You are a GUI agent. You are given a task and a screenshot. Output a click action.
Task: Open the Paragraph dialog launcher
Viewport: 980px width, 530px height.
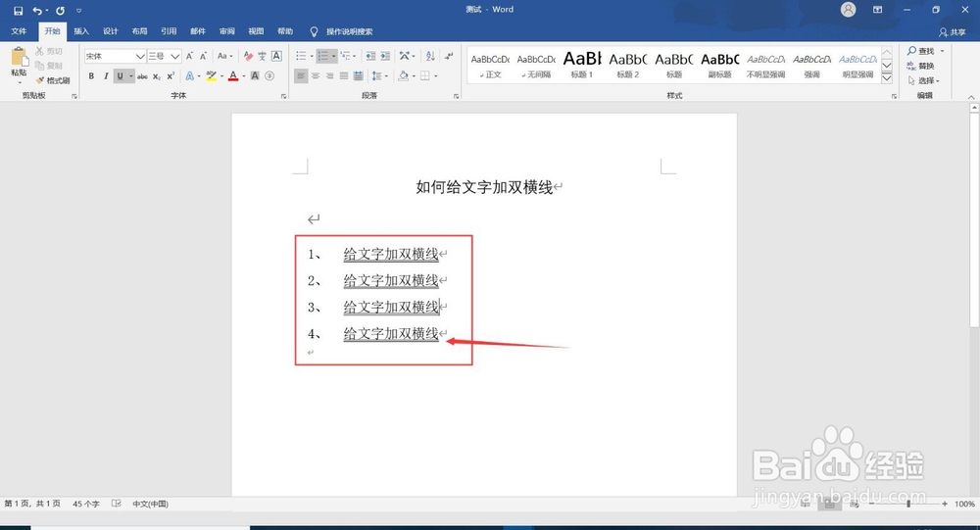[457, 96]
